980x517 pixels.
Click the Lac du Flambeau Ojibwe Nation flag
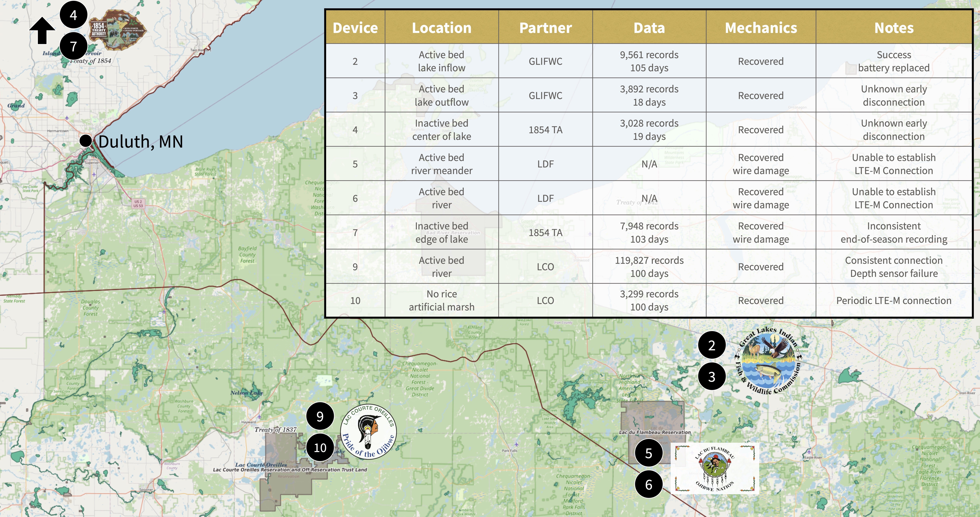pyautogui.click(x=714, y=468)
